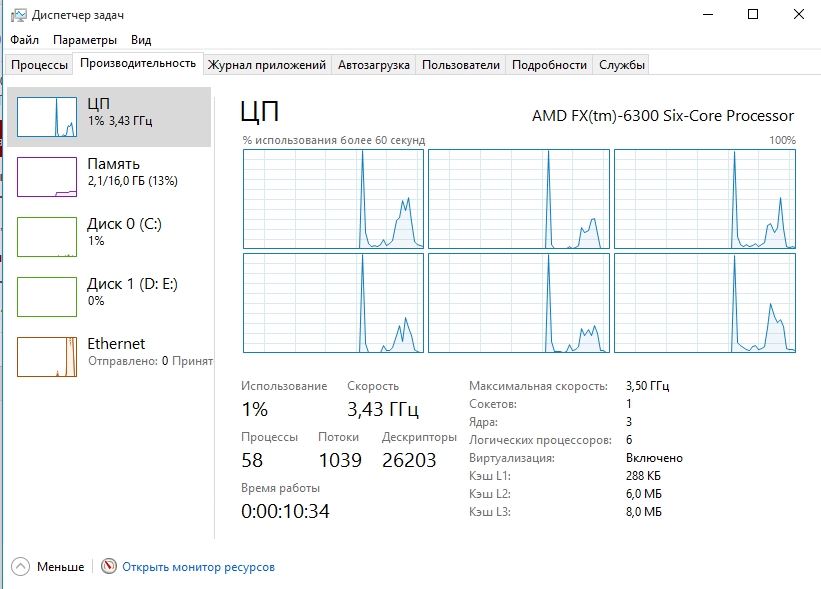Open the Файл menu

coord(25,40)
